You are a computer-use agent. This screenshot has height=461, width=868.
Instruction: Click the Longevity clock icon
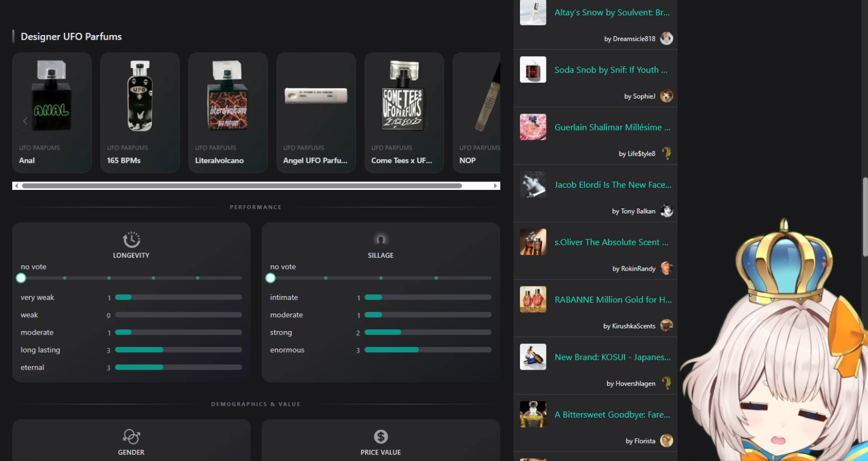pyautogui.click(x=131, y=239)
